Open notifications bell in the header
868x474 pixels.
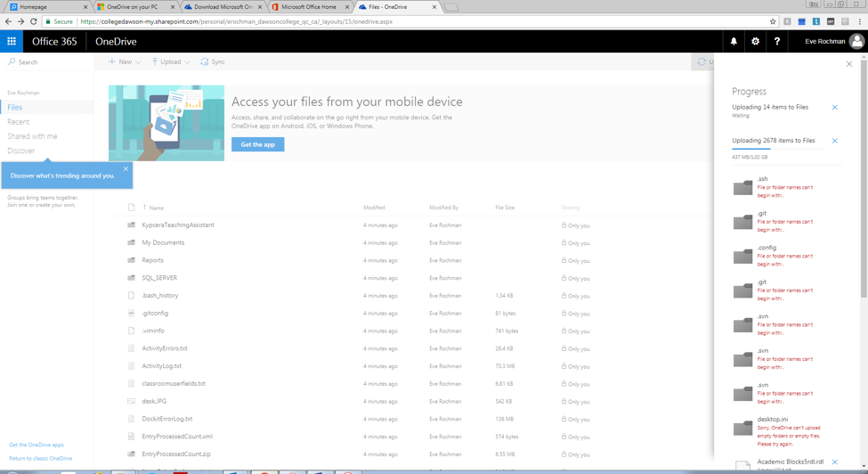coord(734,42)
